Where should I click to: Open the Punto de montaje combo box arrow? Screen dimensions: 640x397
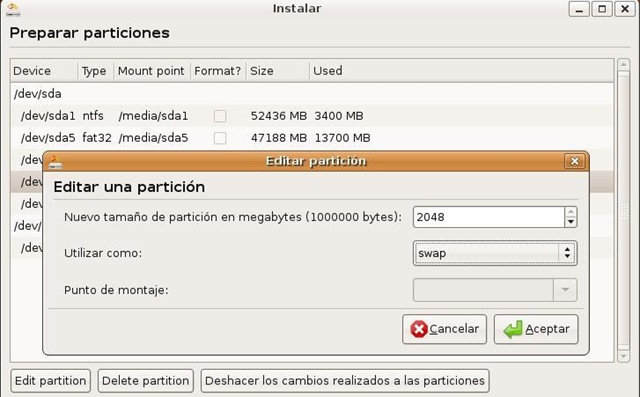(565, 290)
